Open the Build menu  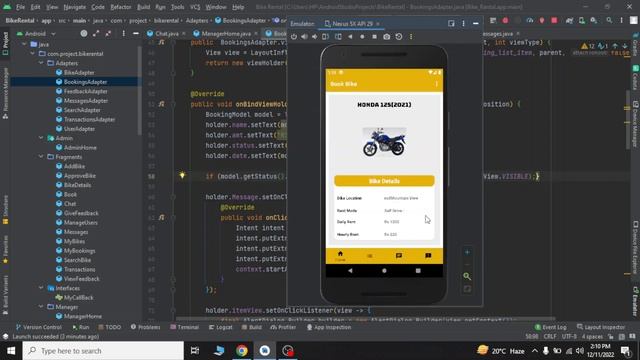click(143, 7)
